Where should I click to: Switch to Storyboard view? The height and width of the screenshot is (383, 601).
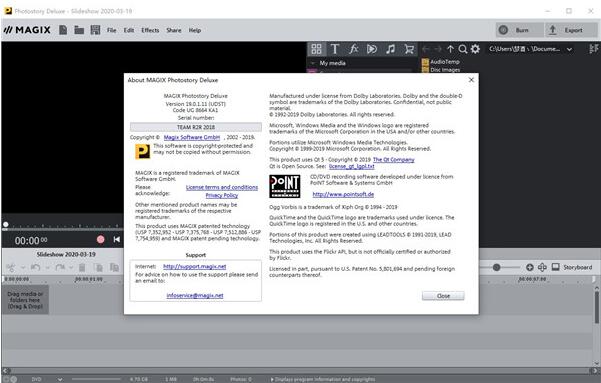point(572,267)
